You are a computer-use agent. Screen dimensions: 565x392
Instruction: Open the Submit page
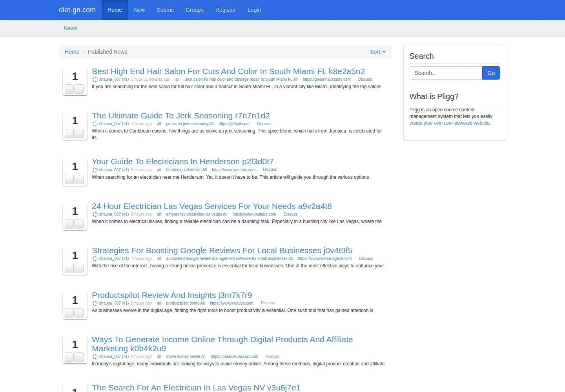pyautogui.click(x=165, y=10)
